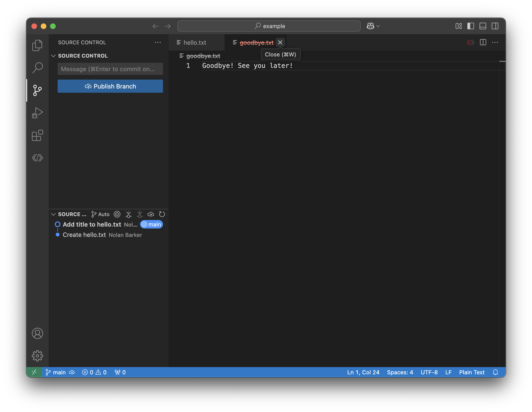Refresh the source control graph
Screen dimensions: 532x412
tap(162, 214)
